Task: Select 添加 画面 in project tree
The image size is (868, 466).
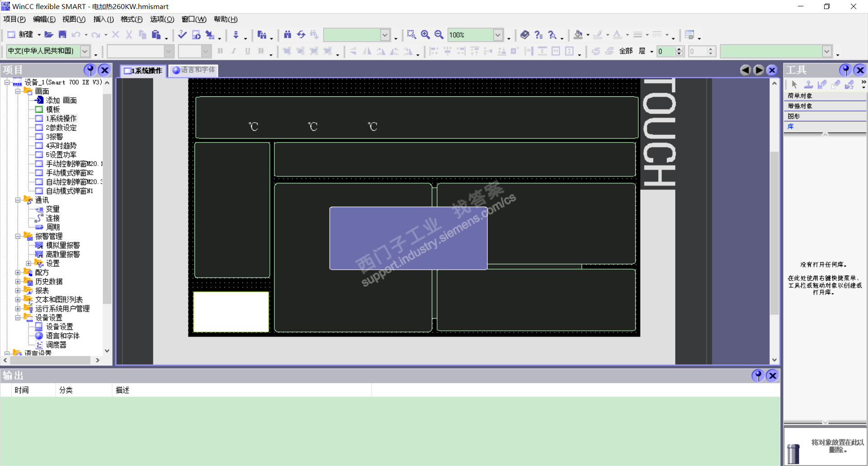Action: (61, 100)
